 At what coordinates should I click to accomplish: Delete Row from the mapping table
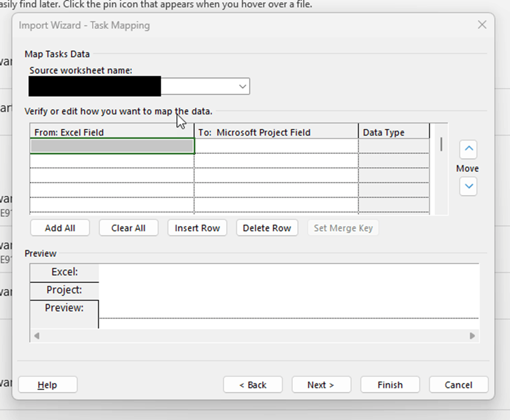pos(267,228)
